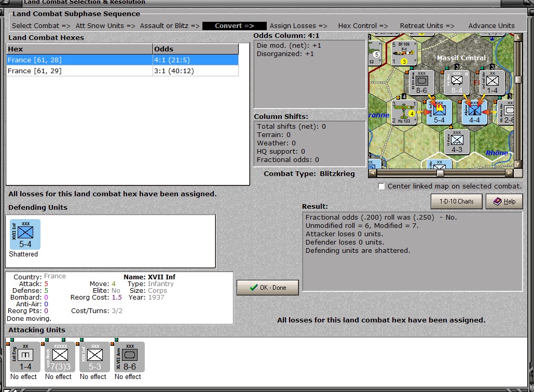Screen dimensions: 534x392
Task: Click the Massif Central map label
Action: click(x=461, y=58)
